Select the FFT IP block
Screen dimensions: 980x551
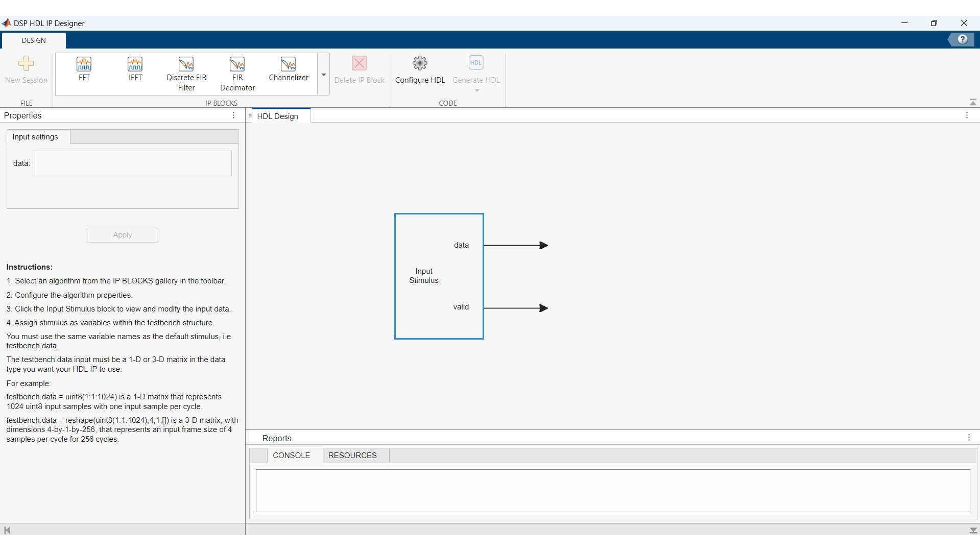(x=84, y=71)
